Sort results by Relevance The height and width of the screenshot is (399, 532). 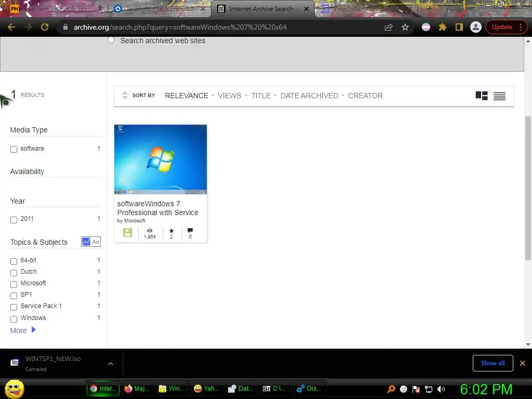(187, 96)
